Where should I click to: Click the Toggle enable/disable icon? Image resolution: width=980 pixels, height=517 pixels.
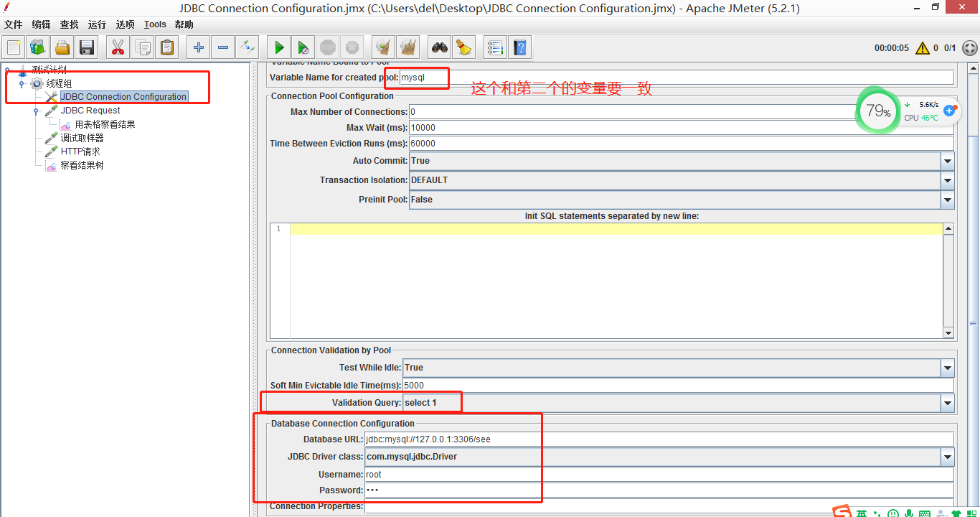pyautogui.click(x=248, y=48)
